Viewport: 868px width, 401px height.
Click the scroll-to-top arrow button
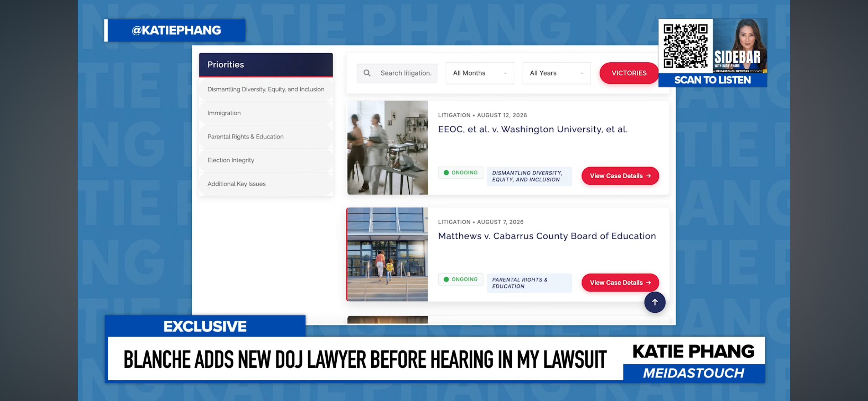click(x=655, y=302)
